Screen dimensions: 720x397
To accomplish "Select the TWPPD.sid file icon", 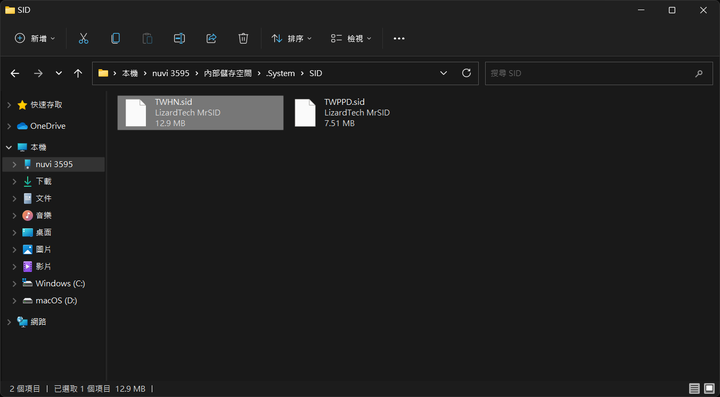I will coord(305,112).
